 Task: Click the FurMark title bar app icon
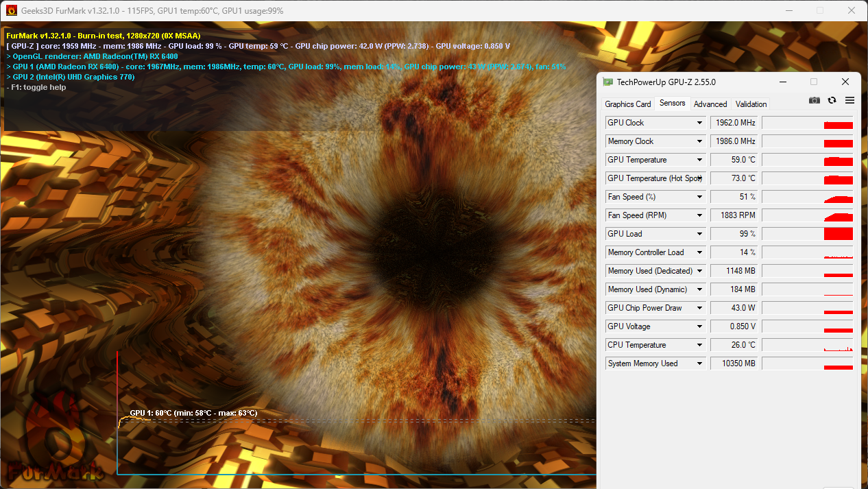tap(12, 10)
